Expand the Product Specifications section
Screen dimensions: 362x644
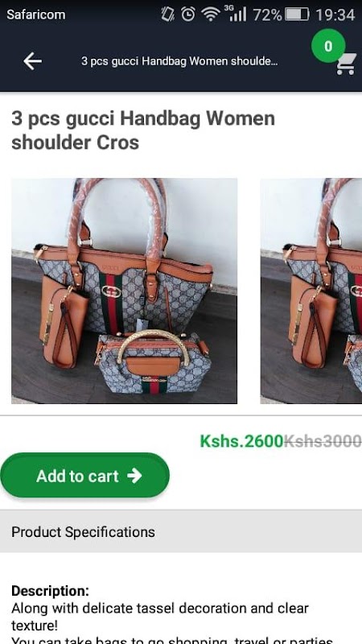coord(181,532)
